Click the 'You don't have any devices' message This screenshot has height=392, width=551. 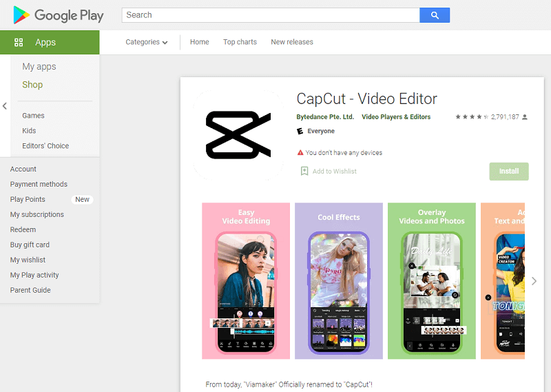[x=344, y=152]
